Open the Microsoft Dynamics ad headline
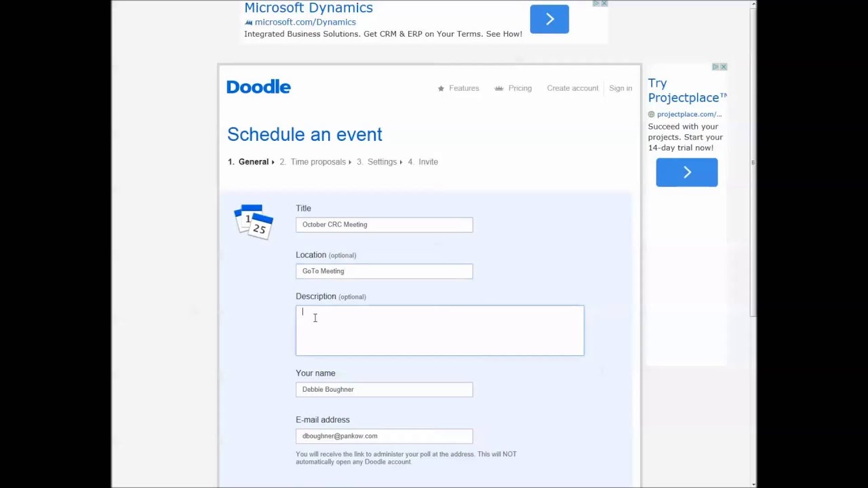The width and height of the screenshot is (868, 488). (x=309, y=8)
